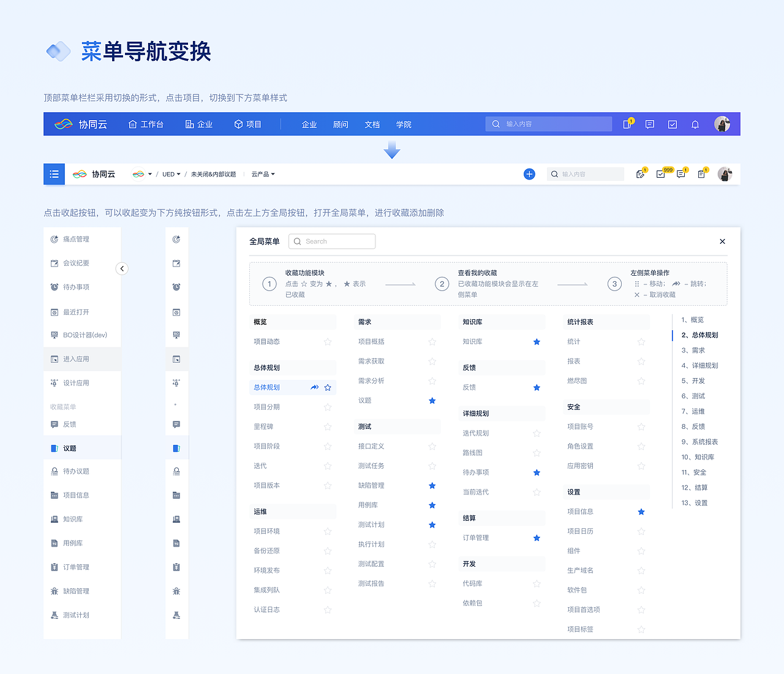Click the alarm clock icon in the collapsed sidebar

(x=176, y=287)
